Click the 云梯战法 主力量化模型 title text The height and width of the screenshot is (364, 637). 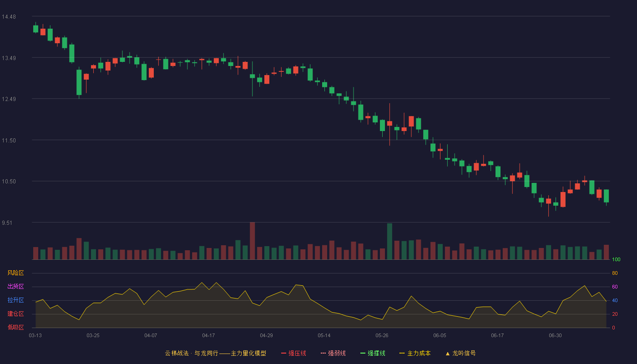click(215, 353)
